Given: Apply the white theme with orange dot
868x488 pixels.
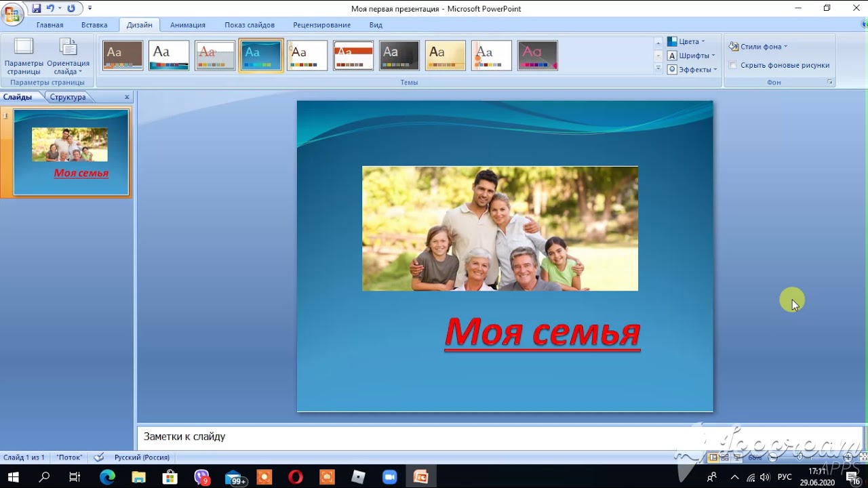Looking at the screenshot, I should [492, 56].
